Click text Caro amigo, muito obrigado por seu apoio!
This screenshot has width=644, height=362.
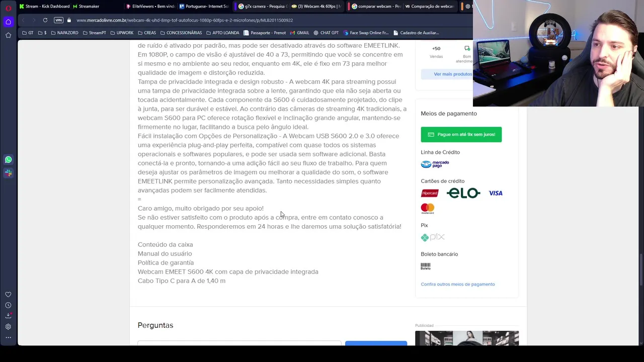(201, 209)
